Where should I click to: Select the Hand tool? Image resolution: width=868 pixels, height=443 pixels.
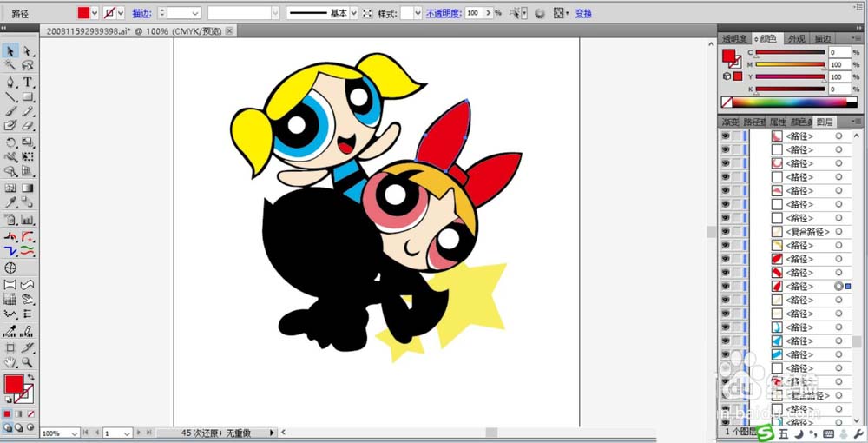pyautogui.click(x=10, y=363)
